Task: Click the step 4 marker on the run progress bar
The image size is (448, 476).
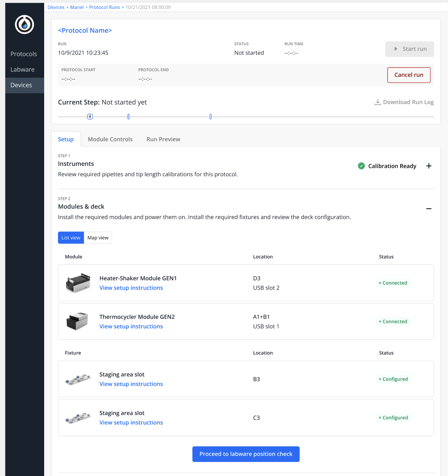Action: click(90, 117)
